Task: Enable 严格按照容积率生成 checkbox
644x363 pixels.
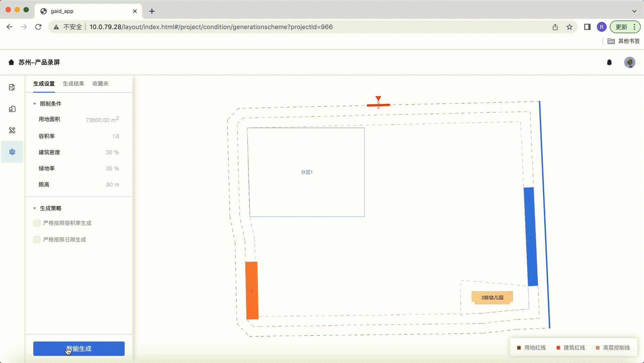Action: coord(37,223)
